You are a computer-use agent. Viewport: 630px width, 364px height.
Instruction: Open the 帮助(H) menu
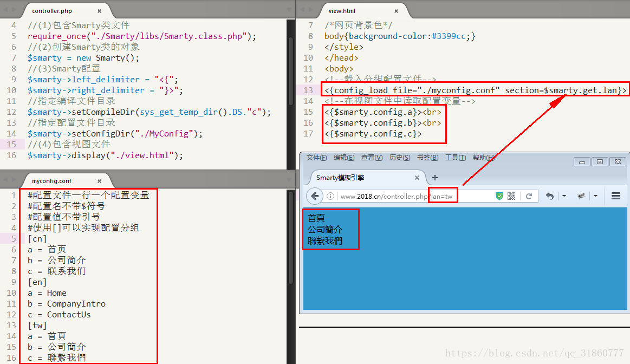coord(483,158)
